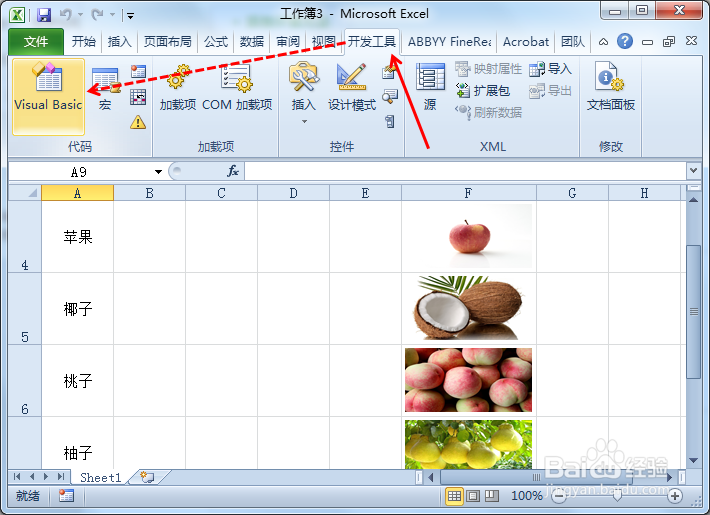Screen dimensions: 710x515
Task: Open Customize Quick Access Toolbar dropdown
Action: tap(130, 16)
